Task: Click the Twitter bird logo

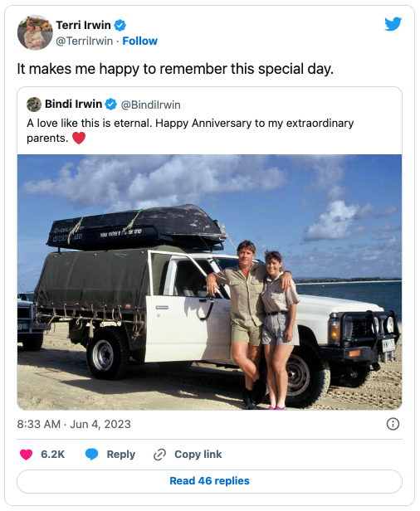Action: click(393, 24)
